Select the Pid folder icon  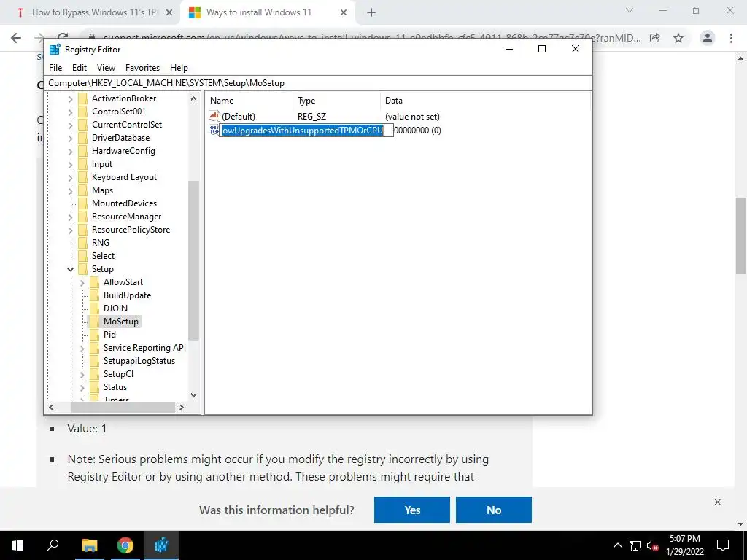tap(94, 334)
